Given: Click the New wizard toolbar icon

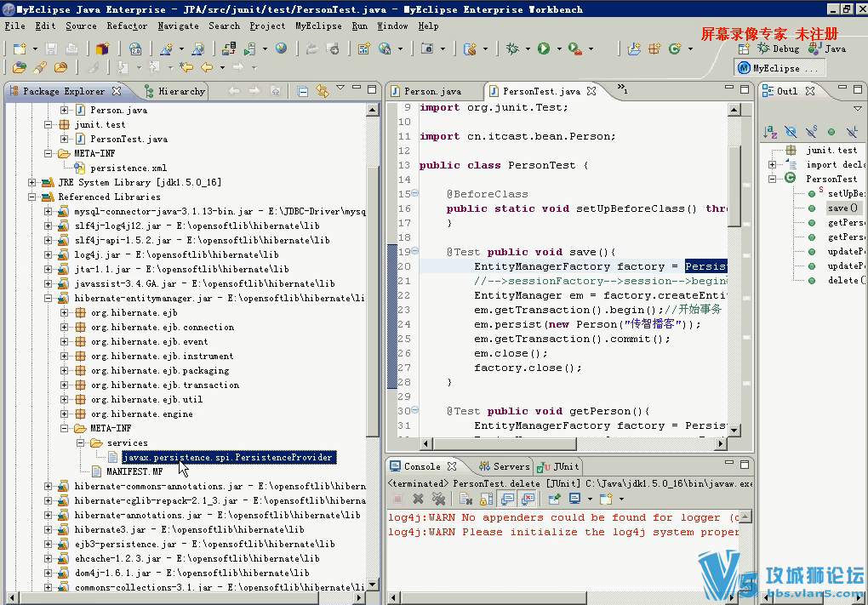Looking at the screenshot, I should coord(20,49).
